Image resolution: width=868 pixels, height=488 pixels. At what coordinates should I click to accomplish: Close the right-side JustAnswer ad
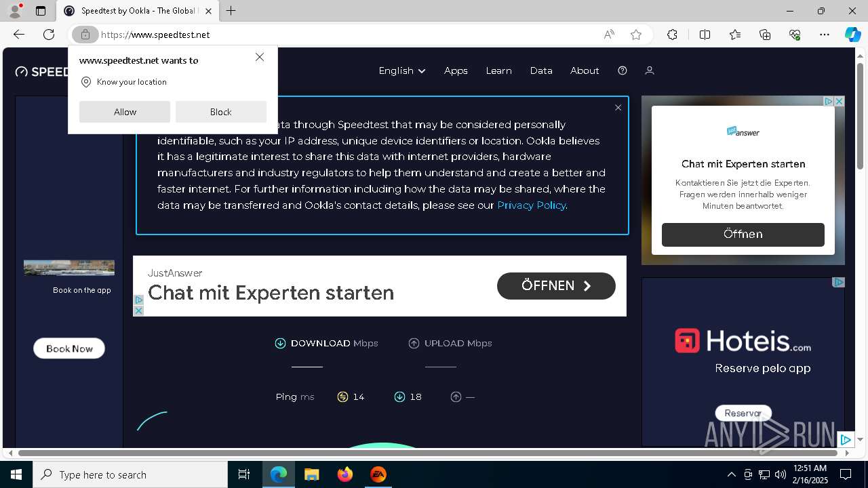(x=839, y=101)
